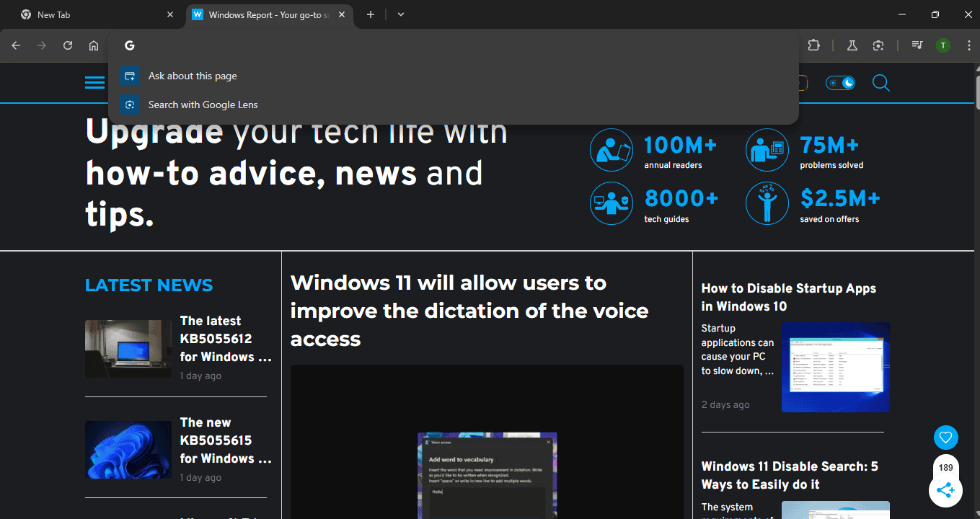Open the KB5055612 article laptop thumbnail

point(128,349)
